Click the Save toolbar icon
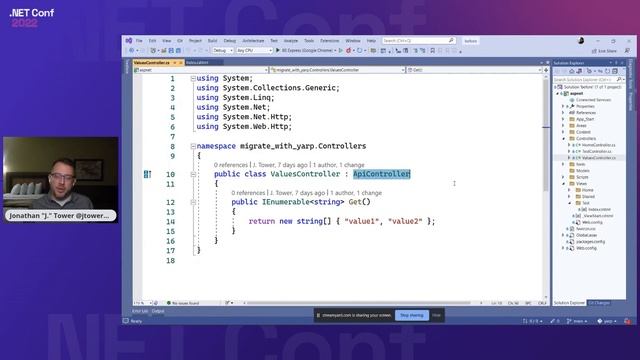 tap(171, 51)
